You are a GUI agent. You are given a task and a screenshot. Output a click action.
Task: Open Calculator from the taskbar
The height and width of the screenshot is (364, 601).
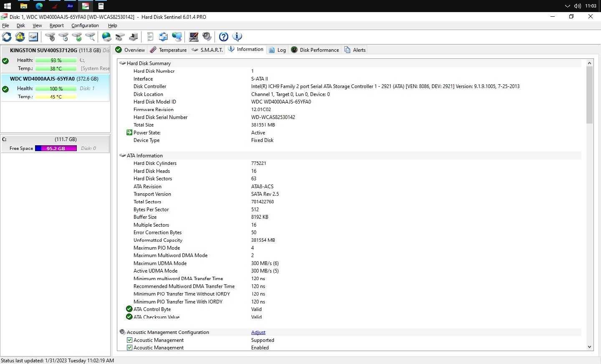101,6
